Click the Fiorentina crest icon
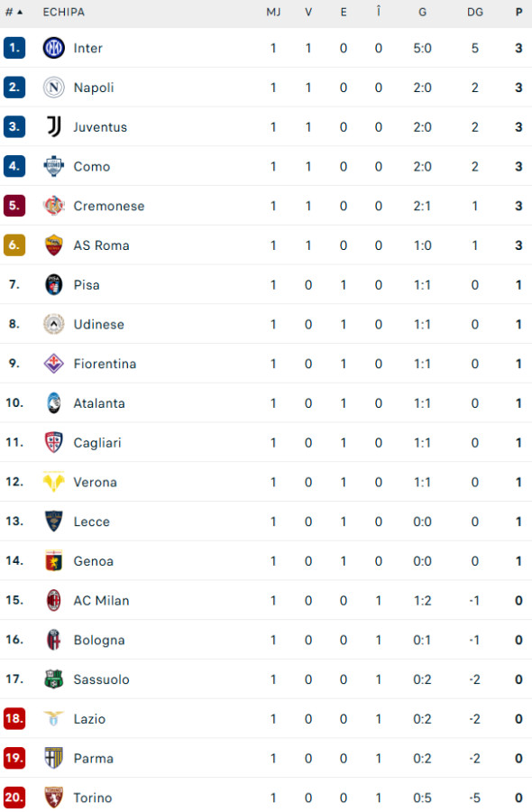Image resolution: width=532 pixels, height=812 pixels. pyautogui.click(x=53, y=364)
